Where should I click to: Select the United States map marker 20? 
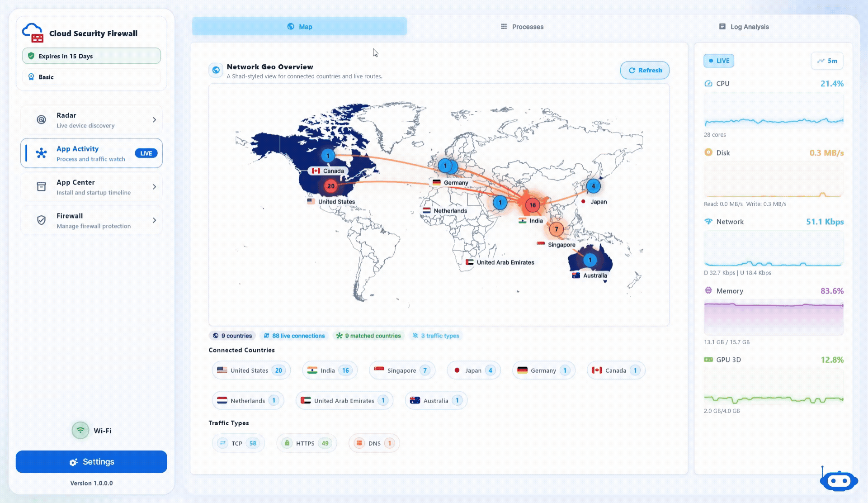pyautogui.click(x=331, y=186)
